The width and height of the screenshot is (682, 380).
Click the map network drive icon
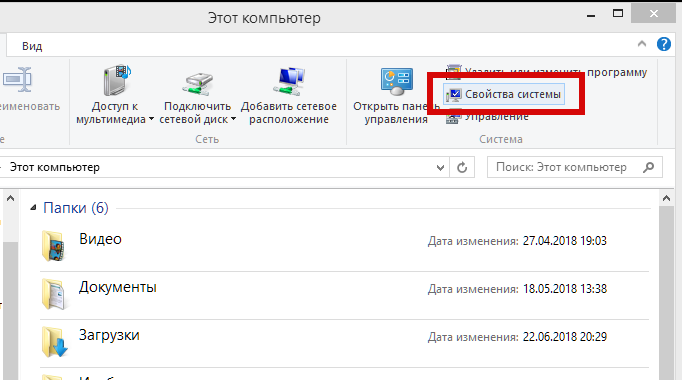198,83
